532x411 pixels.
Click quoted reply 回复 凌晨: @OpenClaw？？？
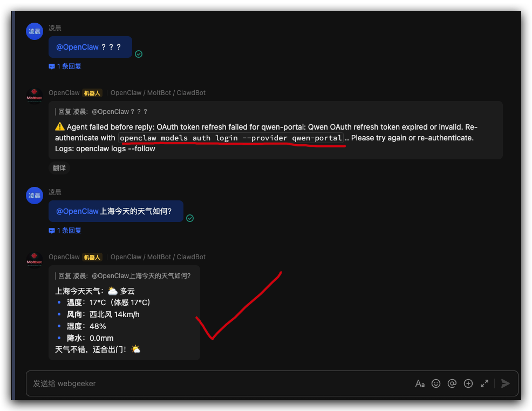coord(101,111)
